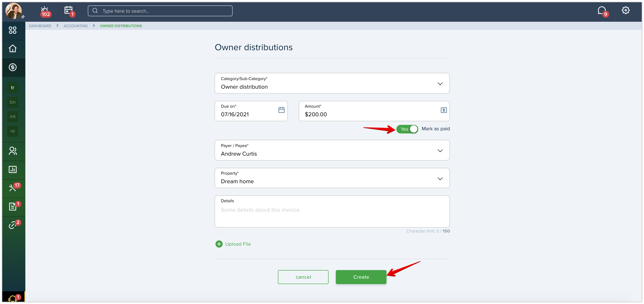Click the Details text area
The height and width of the screenshot is (304, 644).
[x=332, y=211]
